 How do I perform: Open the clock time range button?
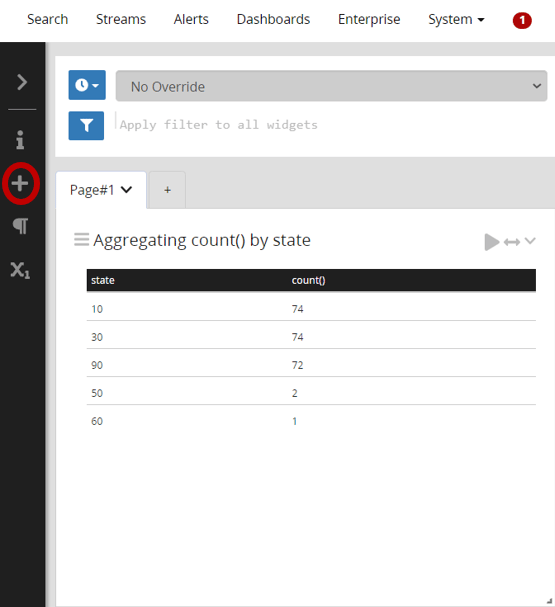(87, 85)
